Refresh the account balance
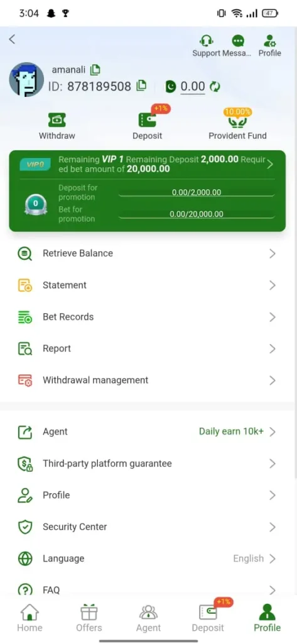 [x=215, y=86]
